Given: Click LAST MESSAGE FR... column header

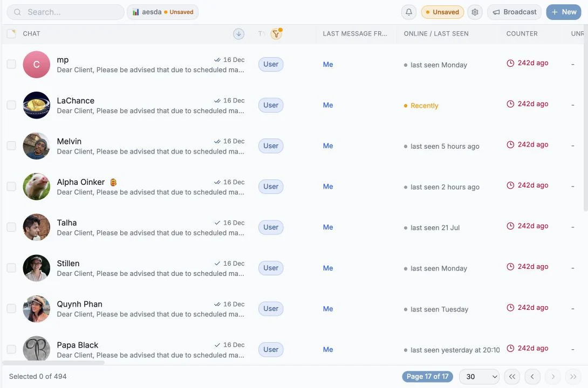Looking at the screenshot, I should click(355, 34).
